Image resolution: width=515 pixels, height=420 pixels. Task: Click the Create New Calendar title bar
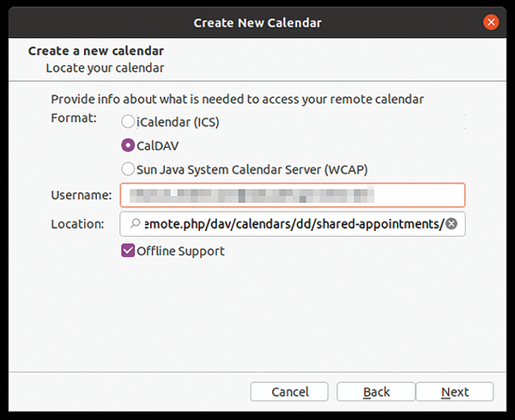click(x=257, y=22)
